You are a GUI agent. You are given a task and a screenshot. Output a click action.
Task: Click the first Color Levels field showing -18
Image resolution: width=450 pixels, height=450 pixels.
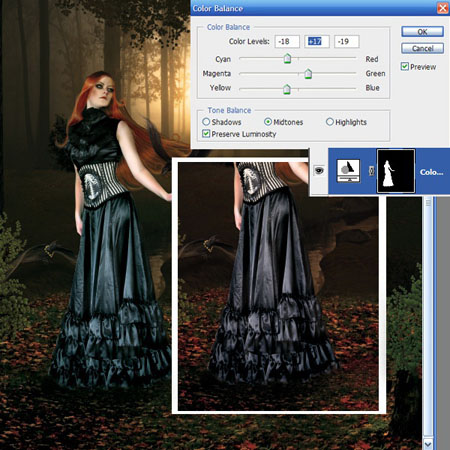pos(287,41)
